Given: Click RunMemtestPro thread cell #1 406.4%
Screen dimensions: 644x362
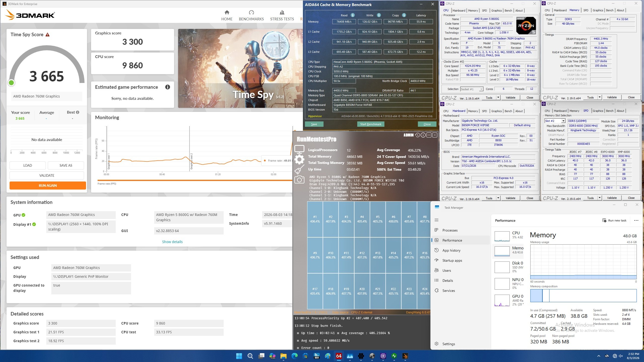Looking at the screenshot, I should tap(315, 219).
